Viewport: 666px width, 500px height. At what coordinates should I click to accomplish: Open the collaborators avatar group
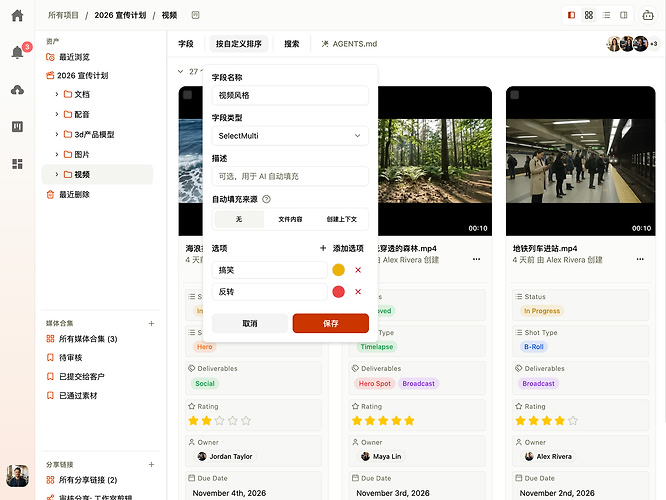[x=632, y=44]
